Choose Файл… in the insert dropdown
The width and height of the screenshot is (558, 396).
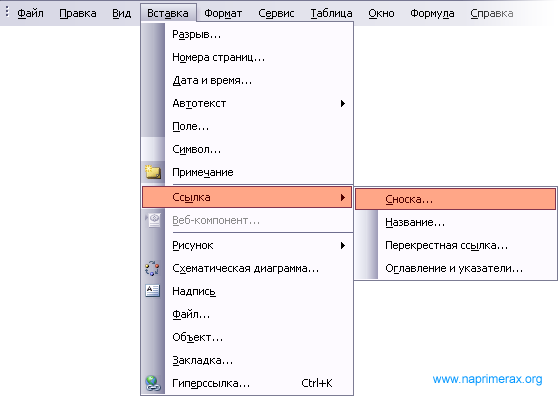[247, 314]
